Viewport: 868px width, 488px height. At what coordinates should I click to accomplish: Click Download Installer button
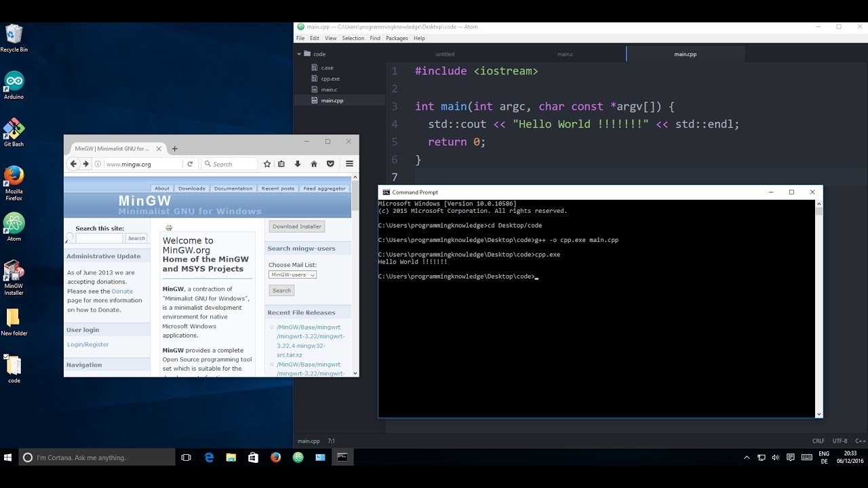(297, 226)
